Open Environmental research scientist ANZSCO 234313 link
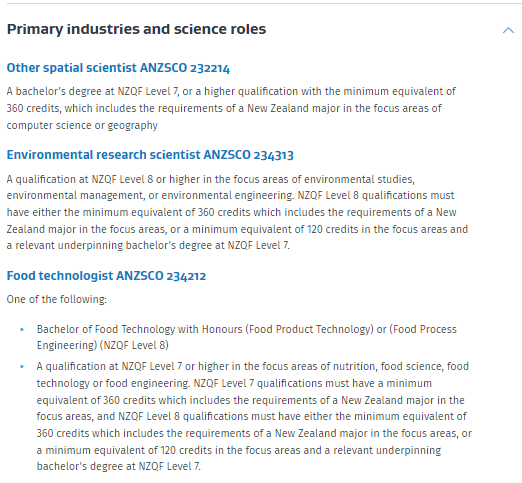This screenshot has width=522, height=483. click(150, 155)
